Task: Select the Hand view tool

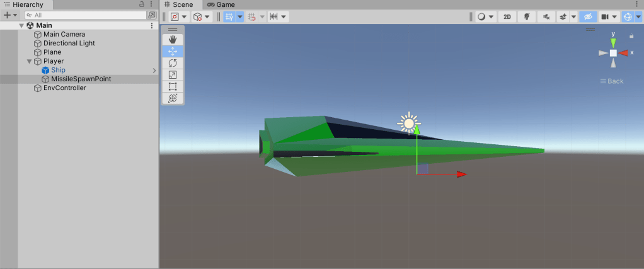Action: (x=173, y=40)
